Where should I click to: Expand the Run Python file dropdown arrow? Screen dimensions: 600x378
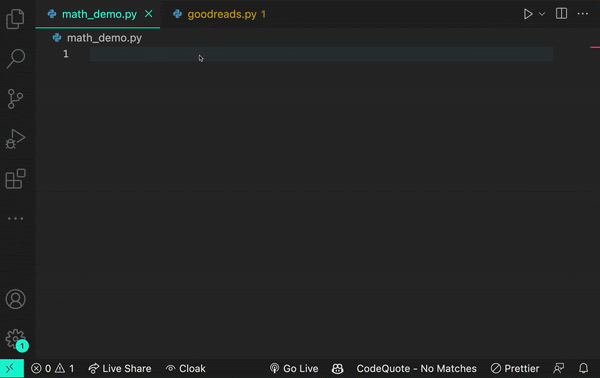click(542, 14)
